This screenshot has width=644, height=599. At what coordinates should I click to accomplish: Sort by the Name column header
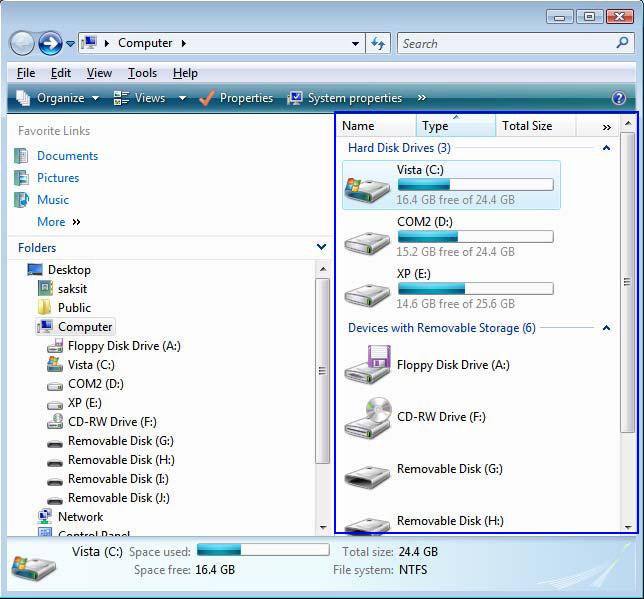click(377, 126)
